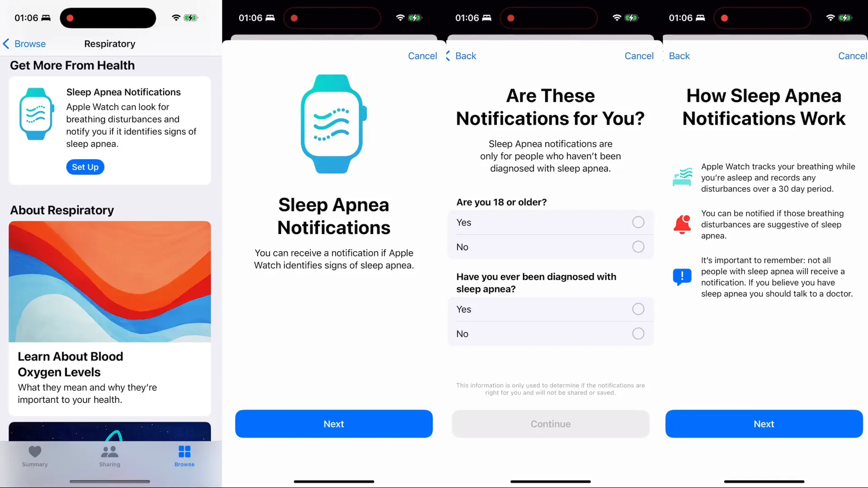Viewport: 868px width, 488px height.
Task: Tap Next on Sleep Apnea Notifications screen
Action: coord(333,424)
